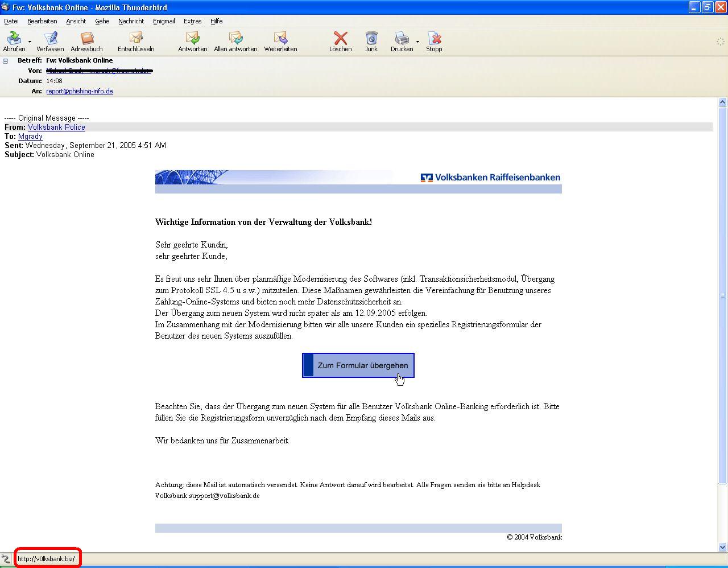This screenshot has height=568, width=728.
Task: Open the Datei menu
Action: (11, 21)
